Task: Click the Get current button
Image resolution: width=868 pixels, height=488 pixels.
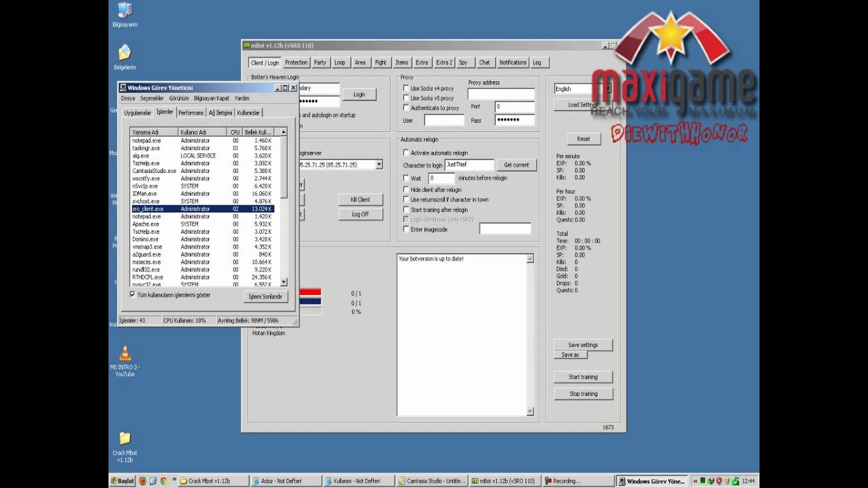Action: click(x=516, y=165)
